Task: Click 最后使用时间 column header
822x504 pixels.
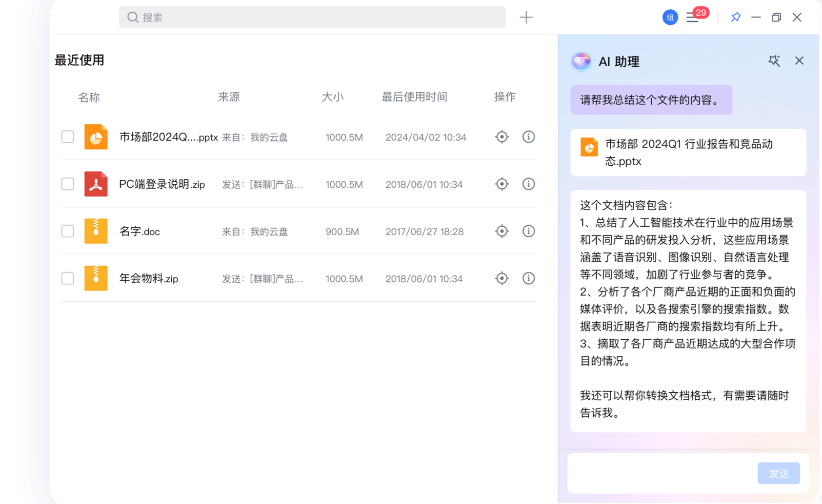Action: click(x=414, y=97)
